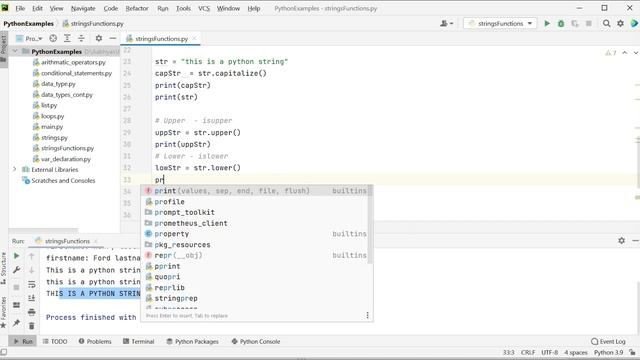This screenshot has width=640, height=360.
Task: Open the Terminal tool window
Action: [x=139, y=341]
